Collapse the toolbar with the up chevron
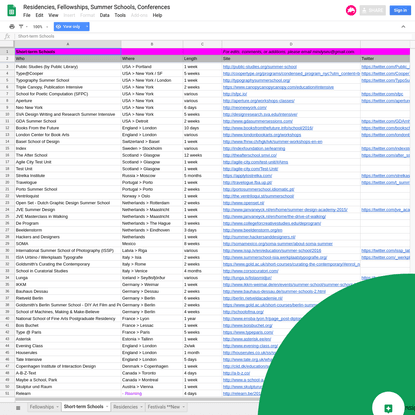 (403, 27)
